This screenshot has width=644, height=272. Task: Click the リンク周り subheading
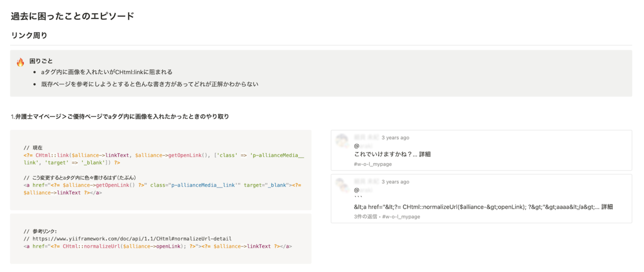(x=29, y=35)
